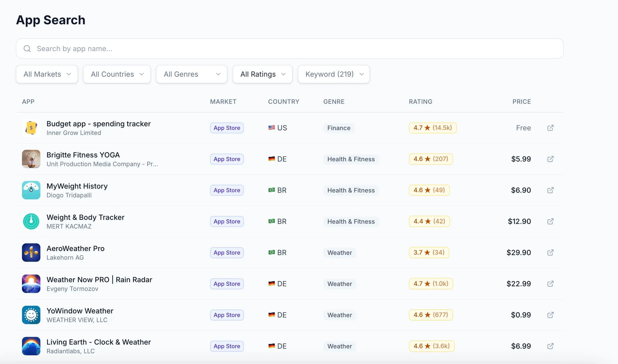Click the $29.90 price
This screenshot has width=618, height=364.
pos(519,253)
